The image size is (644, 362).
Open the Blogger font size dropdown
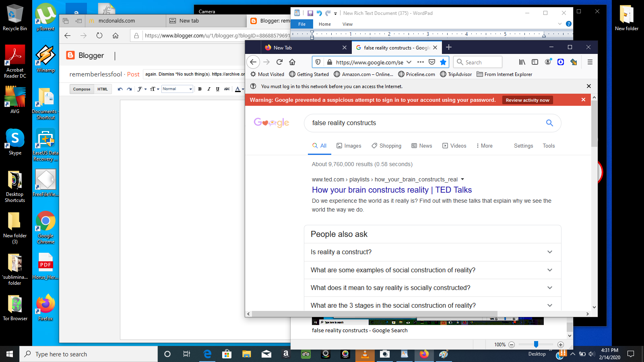(x=155, y=89)
